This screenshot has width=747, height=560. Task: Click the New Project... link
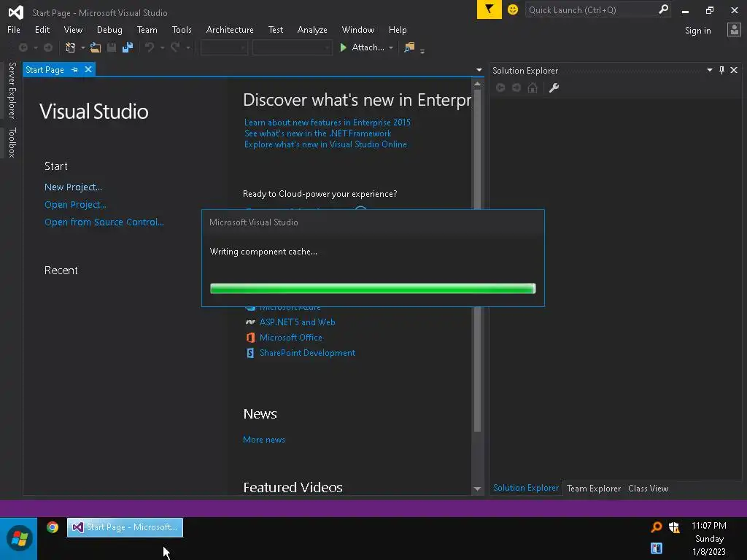(73, 187)
